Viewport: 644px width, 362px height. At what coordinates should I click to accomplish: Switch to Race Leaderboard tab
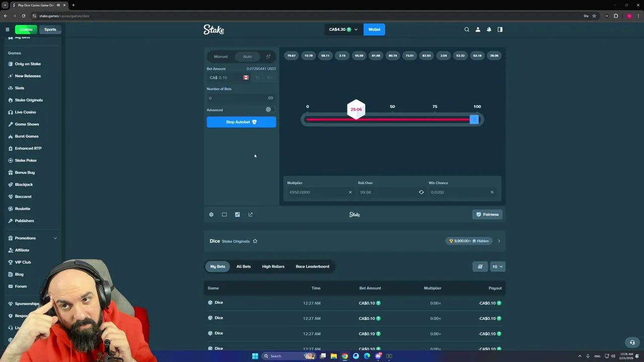tap(312, 266)
